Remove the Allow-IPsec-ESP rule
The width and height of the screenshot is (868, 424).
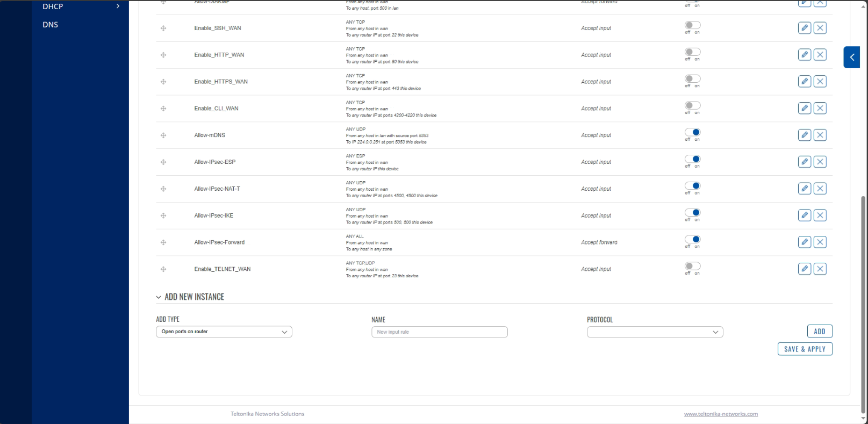click(x=820, y=162)
